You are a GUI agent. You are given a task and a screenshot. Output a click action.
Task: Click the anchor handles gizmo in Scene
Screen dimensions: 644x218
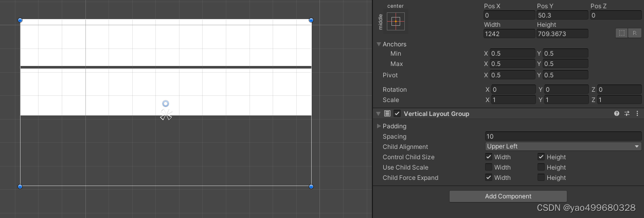166,115
